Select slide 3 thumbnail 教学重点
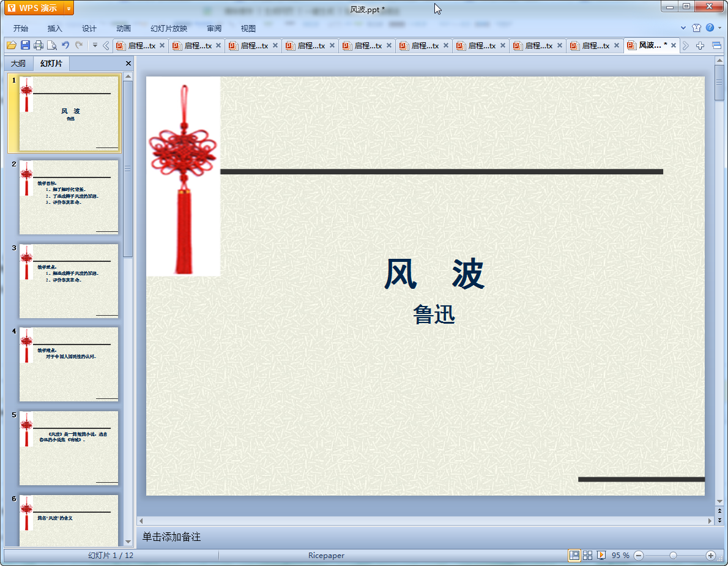The width and height of the screenshot is (728, 566). click(69, 281)
